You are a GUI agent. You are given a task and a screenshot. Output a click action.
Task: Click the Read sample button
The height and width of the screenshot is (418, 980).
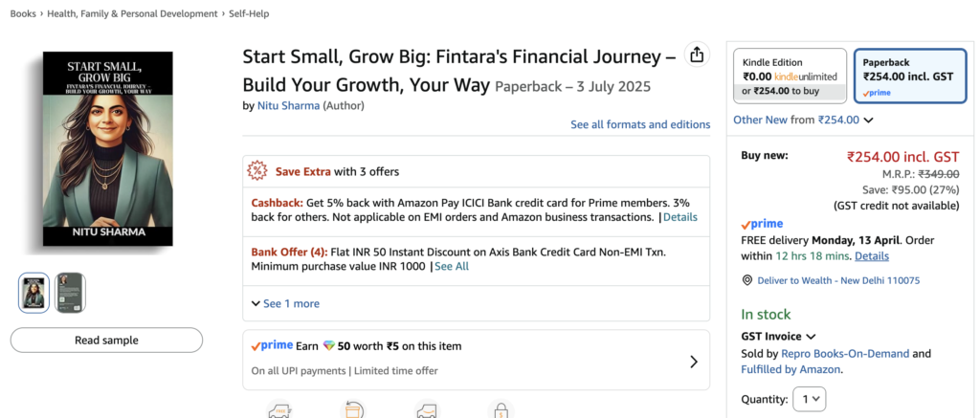click(106, 341)
